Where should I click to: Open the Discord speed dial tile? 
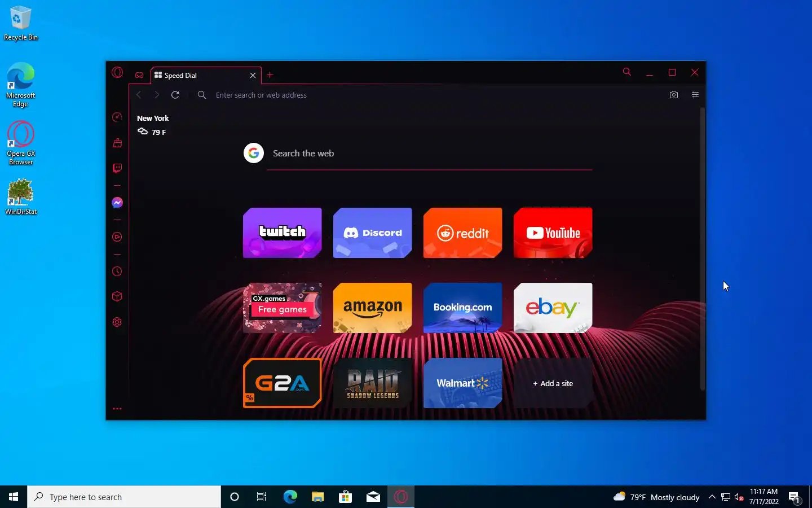tap(373, 233)
